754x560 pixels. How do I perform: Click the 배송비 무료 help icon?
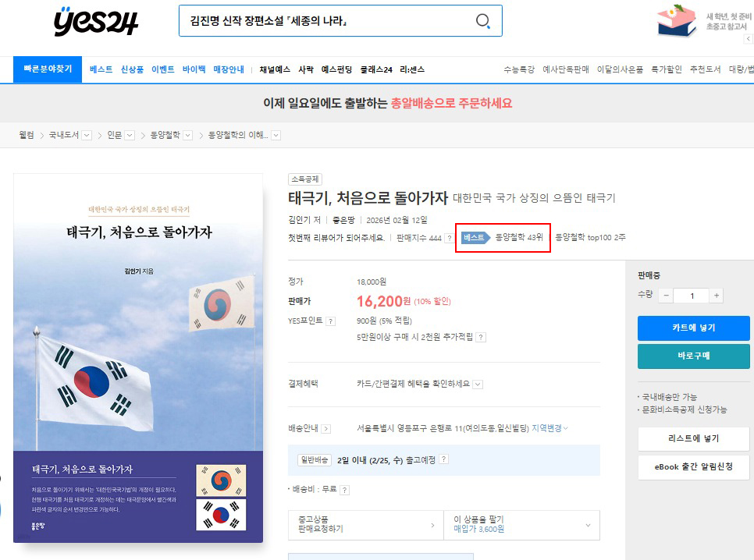click(x=344, y=490)
